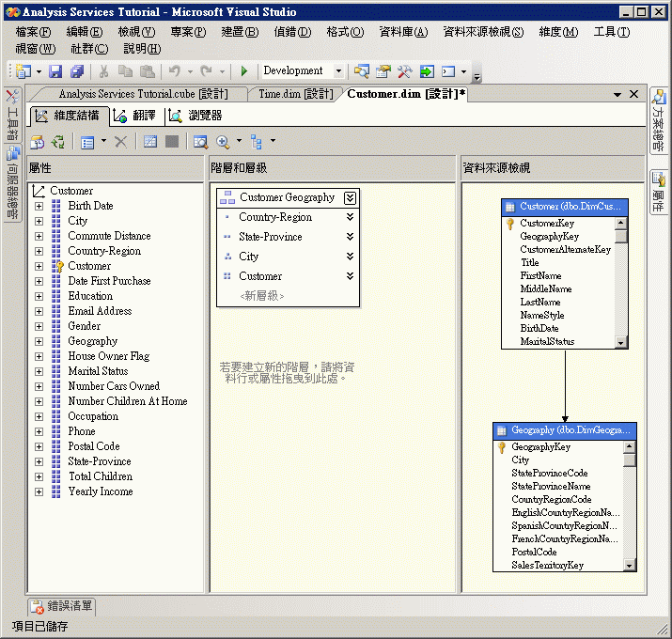Switch to Analysis Services Tutorial.cube tab

tap(143, 94)
